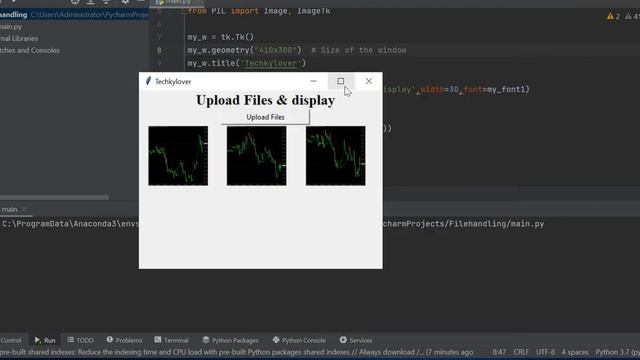Select the middle uploaded chart thumbnail
This screenshot has height=360, width=640.
(256, 156)
